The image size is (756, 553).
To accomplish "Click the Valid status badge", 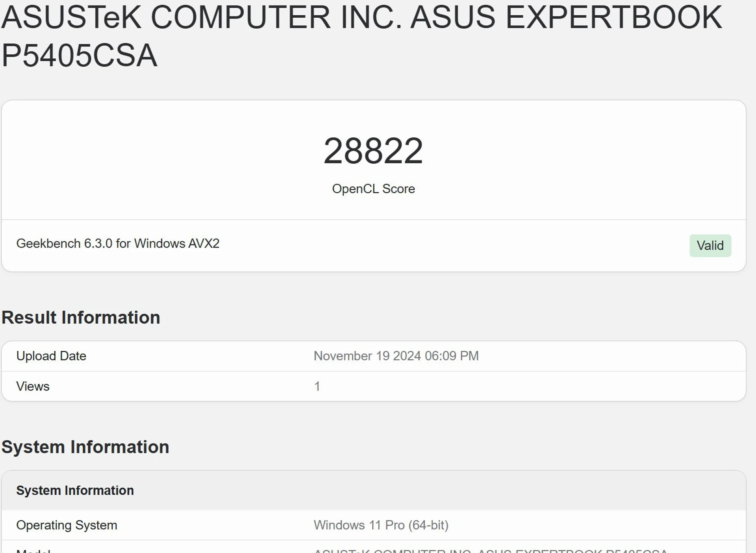I will (x=710, y=246).
